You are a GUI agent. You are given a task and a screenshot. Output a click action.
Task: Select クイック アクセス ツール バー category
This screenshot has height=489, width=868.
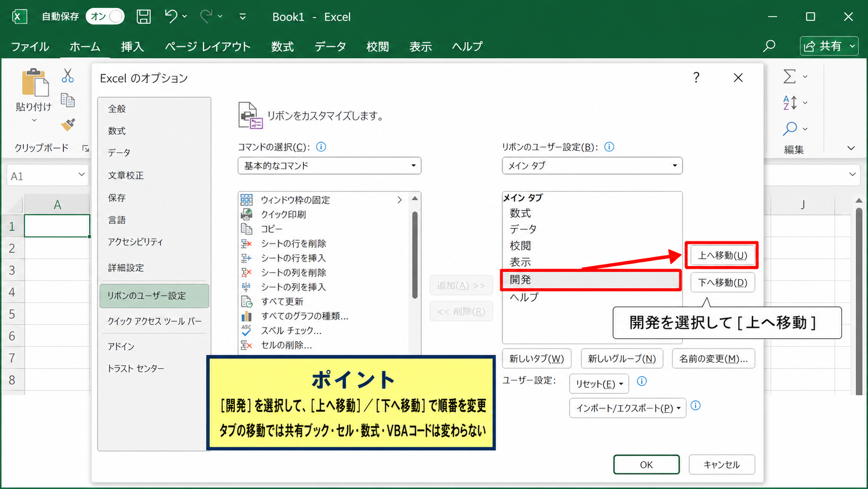[x=154, y=321]
